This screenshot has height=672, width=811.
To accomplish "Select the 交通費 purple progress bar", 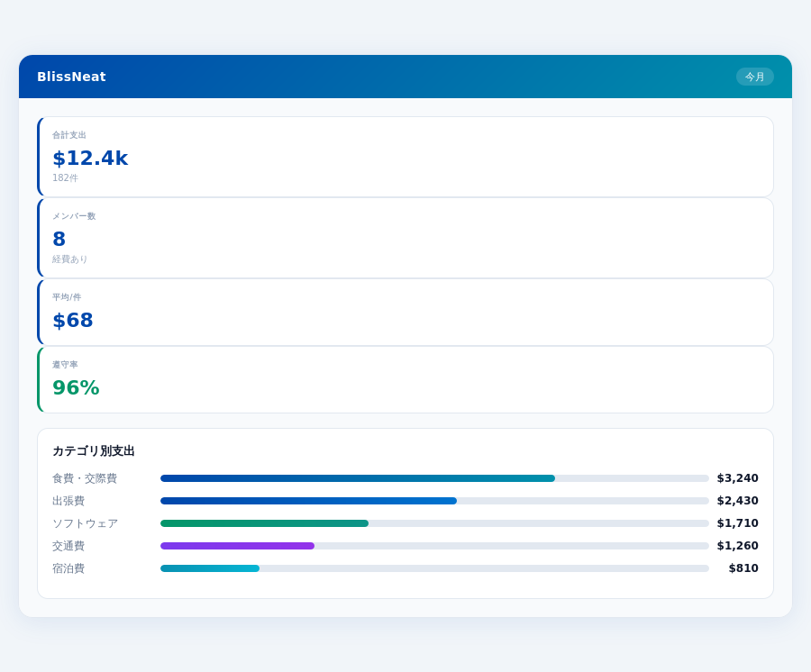I will pyautogui.click(x=237, y=546).
